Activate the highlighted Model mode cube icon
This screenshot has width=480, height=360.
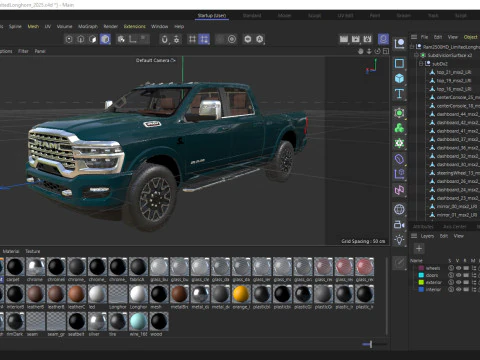point(105,39)
